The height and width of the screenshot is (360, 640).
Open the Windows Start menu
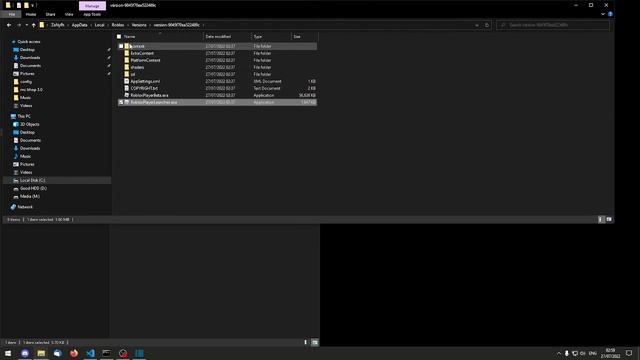coord(8,353)
